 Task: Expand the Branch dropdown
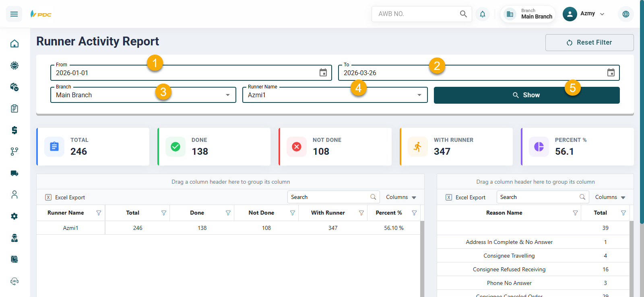(227, 95)
